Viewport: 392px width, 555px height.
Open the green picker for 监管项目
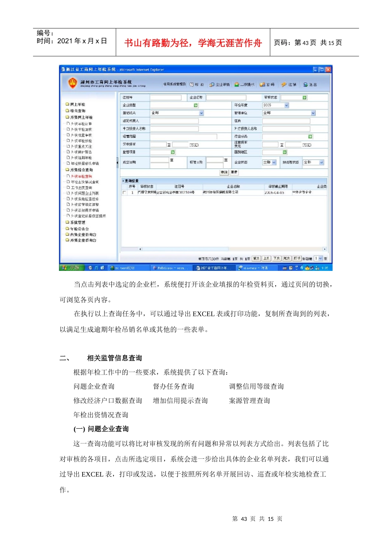pos(173,152)
